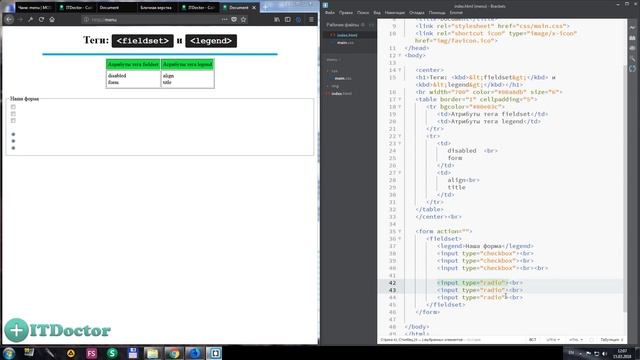Click the third icon in Brackets right toolbar
Image resolution: width=640 pixels, height=360 pixels.
coord(632,48)
